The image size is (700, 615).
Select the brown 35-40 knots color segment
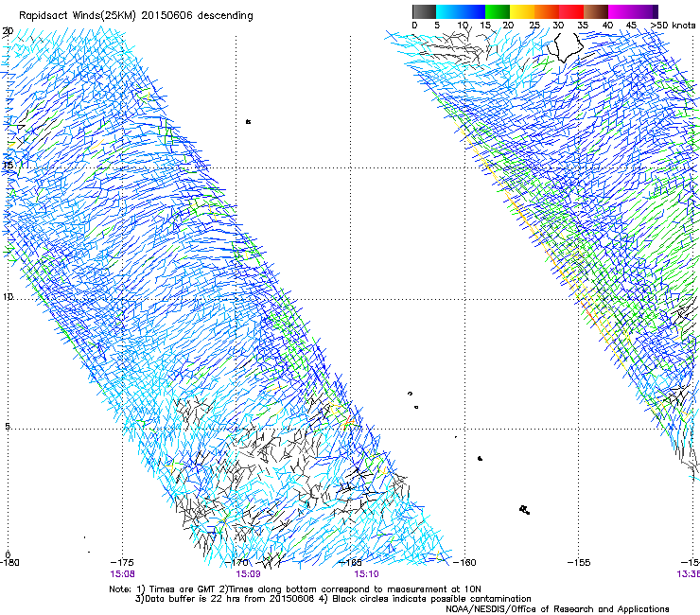click(596, 11)
